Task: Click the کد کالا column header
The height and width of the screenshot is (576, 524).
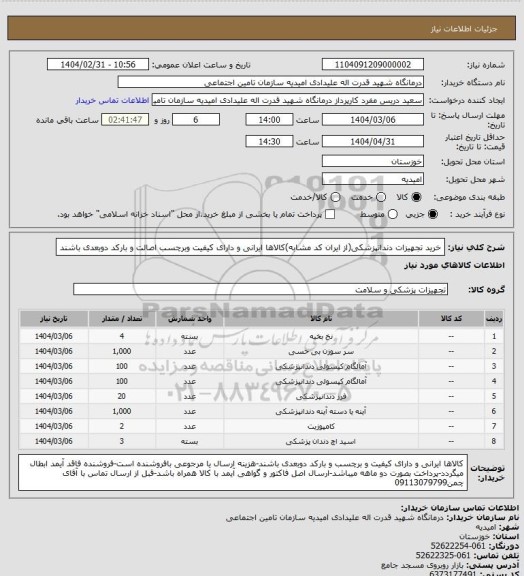Action: pyautogui.click(x=451, y=319)
